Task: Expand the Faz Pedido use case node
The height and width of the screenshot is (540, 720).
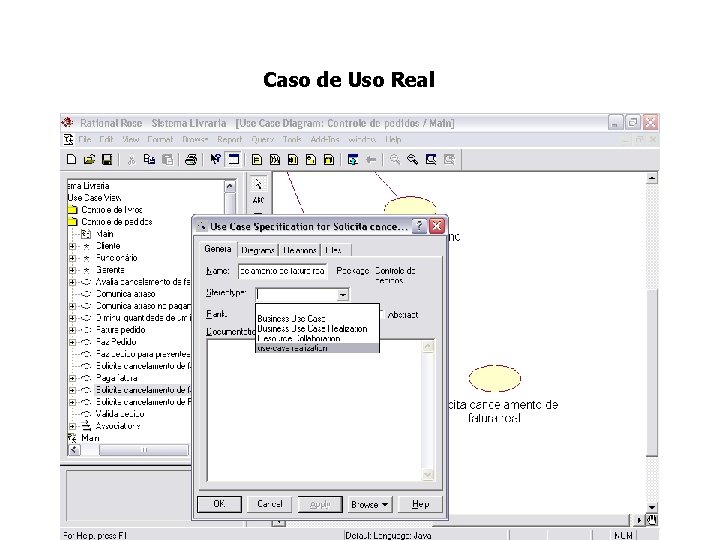Action: (x=72, y=342)
